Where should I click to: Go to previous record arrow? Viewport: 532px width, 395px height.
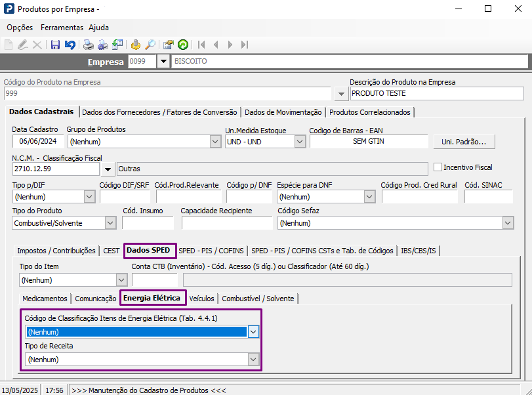pyautogui.click(x=216, y=45)
